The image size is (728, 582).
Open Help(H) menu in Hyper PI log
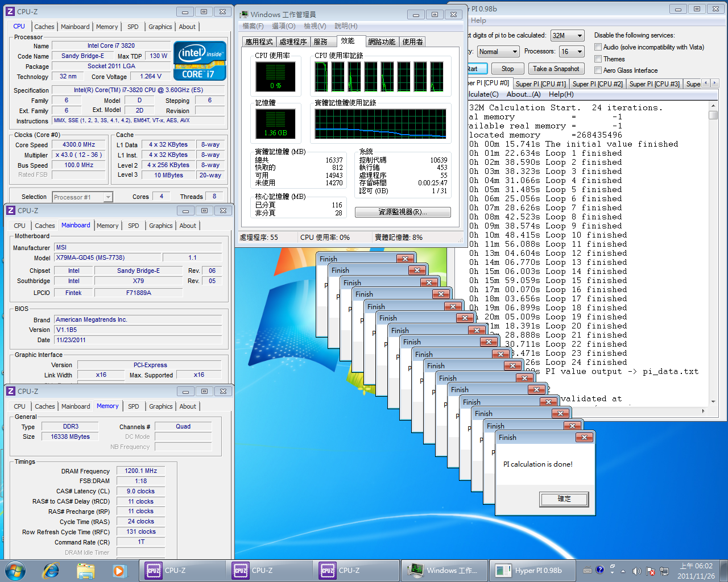[x=561, y=94]
